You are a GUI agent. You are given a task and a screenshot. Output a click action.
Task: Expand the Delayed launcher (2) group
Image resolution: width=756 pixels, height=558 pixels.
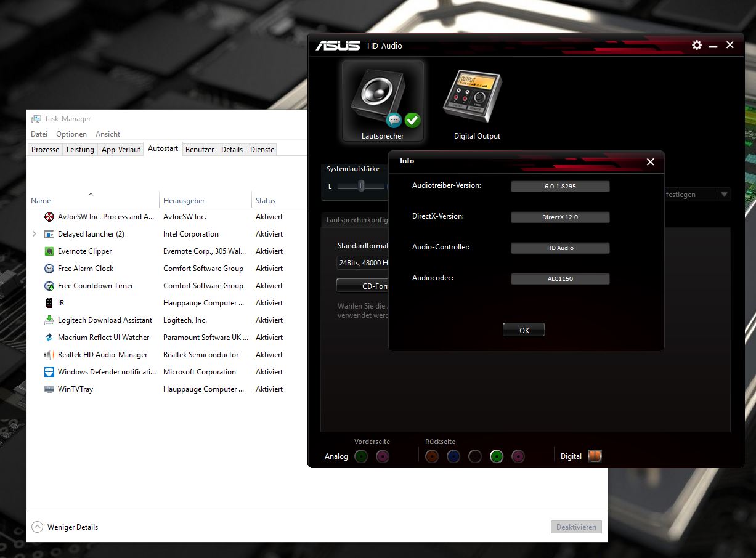coord(34,234)
